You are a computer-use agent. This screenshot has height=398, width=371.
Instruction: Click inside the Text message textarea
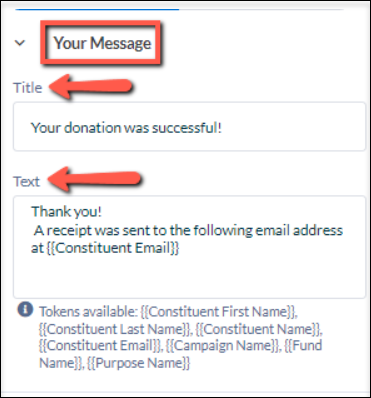189,247
